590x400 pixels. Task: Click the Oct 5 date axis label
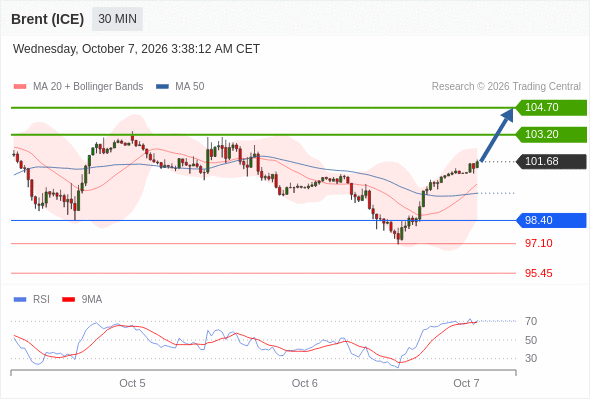click(132, 383)
